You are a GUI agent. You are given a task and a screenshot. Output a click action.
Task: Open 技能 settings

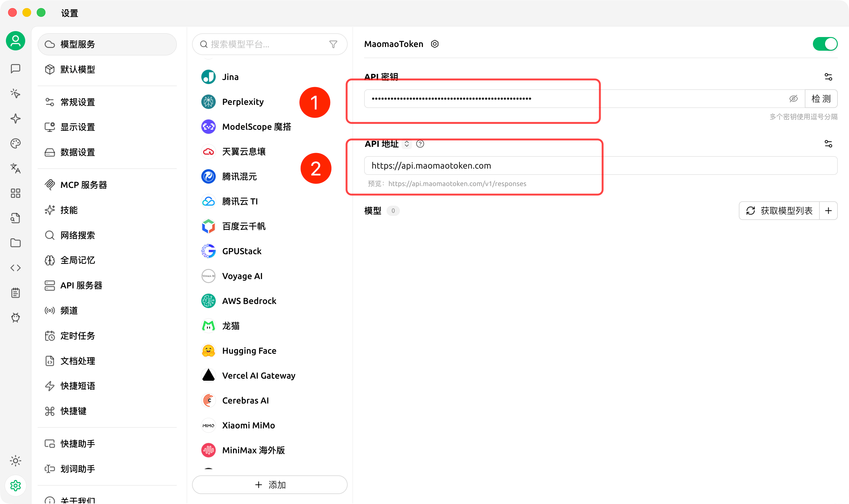107,210
